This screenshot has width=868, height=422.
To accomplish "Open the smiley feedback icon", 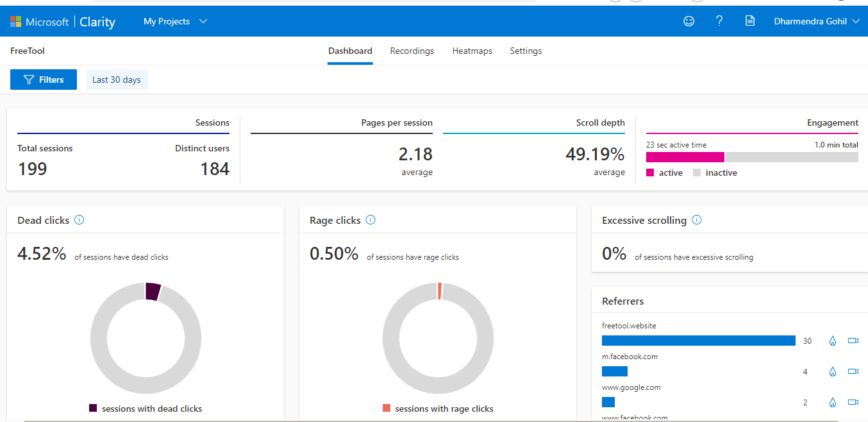I will pyautogui.click(x=689, y=21).
